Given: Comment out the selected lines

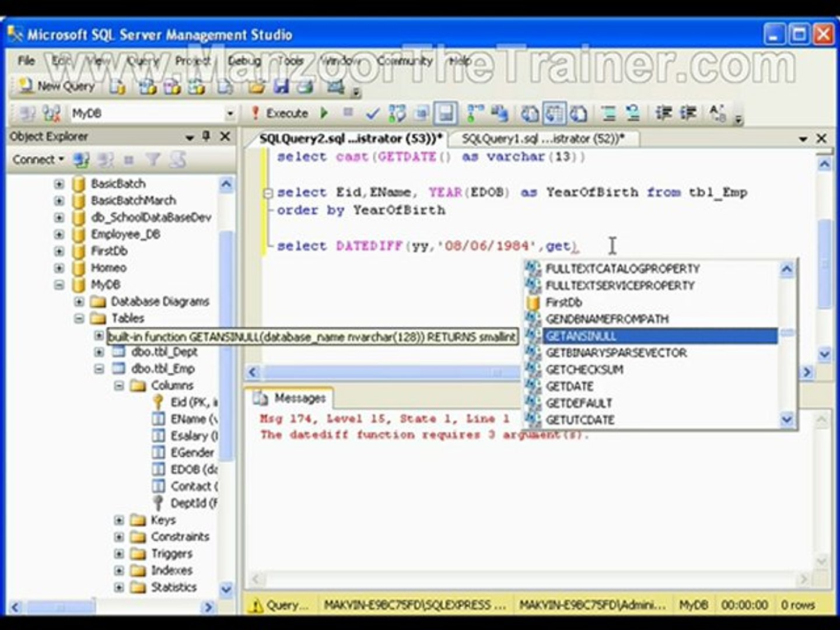Looking at the screenshot, I should coord(608,113).
